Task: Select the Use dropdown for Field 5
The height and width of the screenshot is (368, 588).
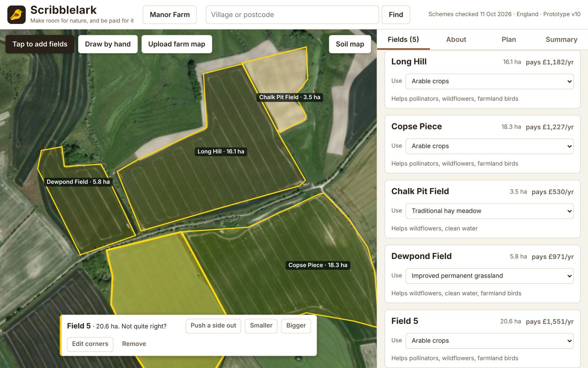Action: 490,341
